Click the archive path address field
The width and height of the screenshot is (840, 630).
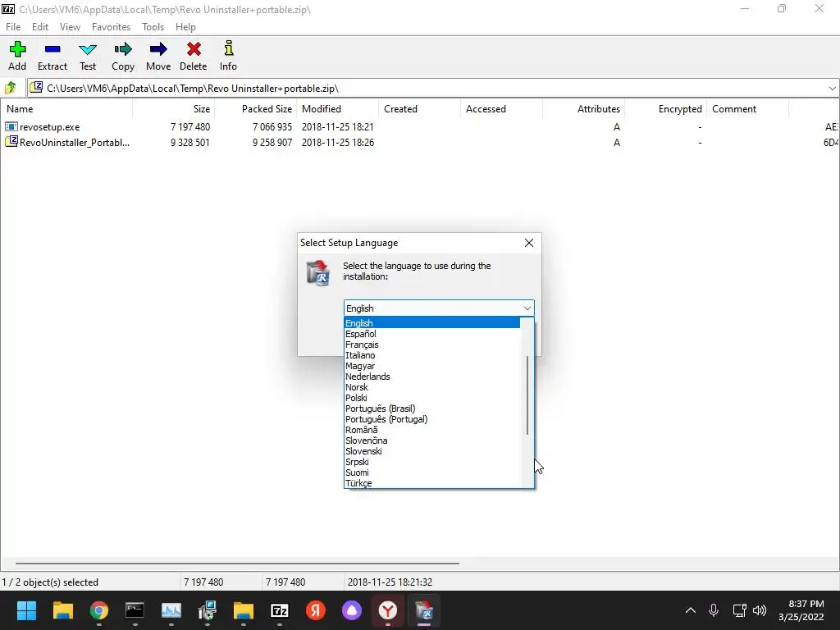(x=433, y=89)
